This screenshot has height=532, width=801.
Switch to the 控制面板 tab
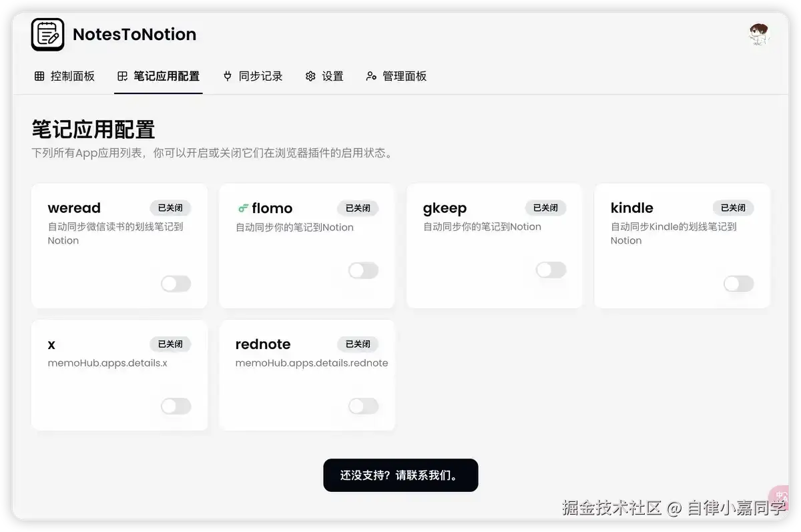[x=65, y=76]
